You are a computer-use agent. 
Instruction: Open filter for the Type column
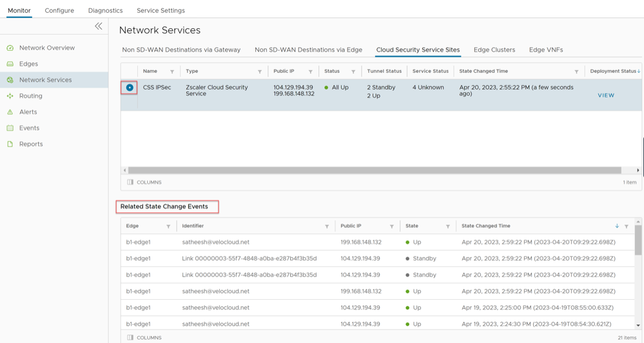point(260,72)
